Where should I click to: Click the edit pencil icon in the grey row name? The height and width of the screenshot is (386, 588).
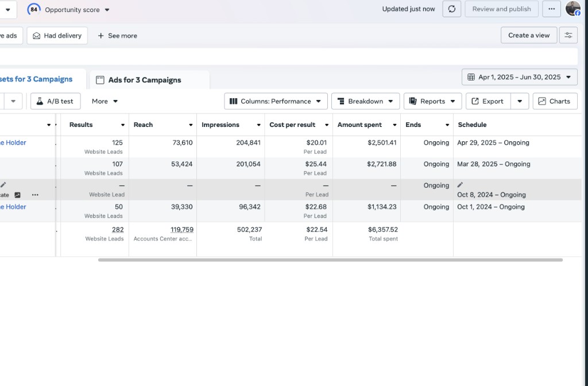(3, 184)
